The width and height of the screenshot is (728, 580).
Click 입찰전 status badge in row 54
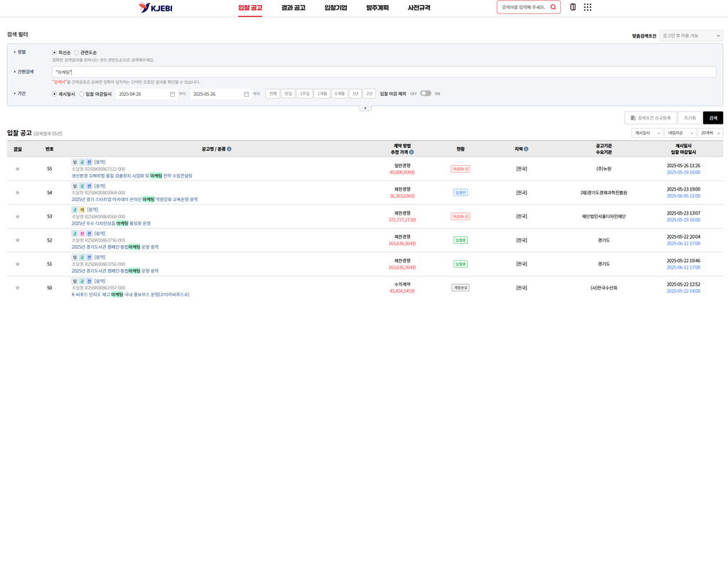coord(461,193)
